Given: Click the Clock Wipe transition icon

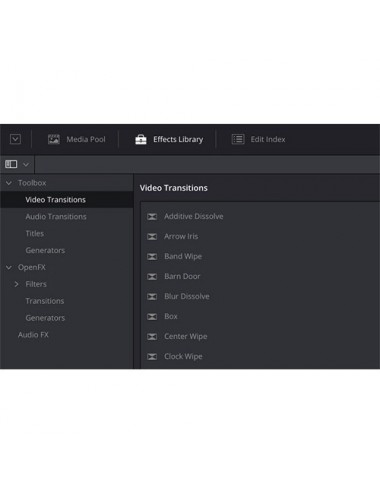Looking at the screenshot, I should click(x=152, y=357).
